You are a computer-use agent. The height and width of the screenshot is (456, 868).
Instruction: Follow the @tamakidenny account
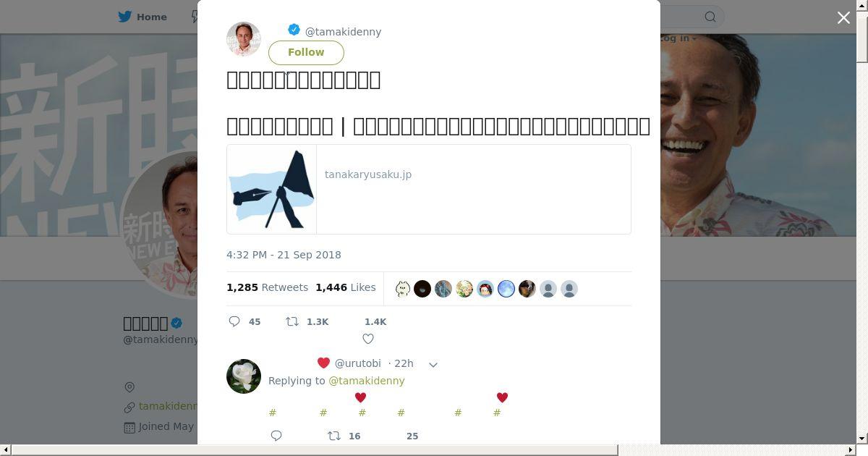tap(306, 52)
